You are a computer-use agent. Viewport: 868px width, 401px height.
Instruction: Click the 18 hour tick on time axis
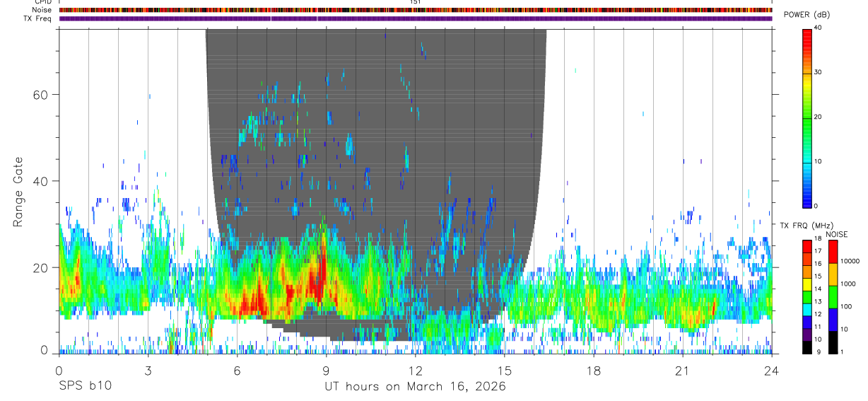tap(594, 370)
